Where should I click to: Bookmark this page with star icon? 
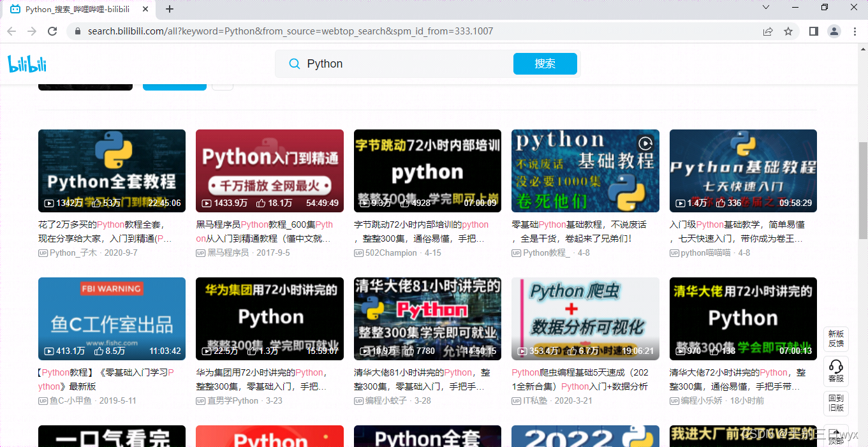point(788,31)
